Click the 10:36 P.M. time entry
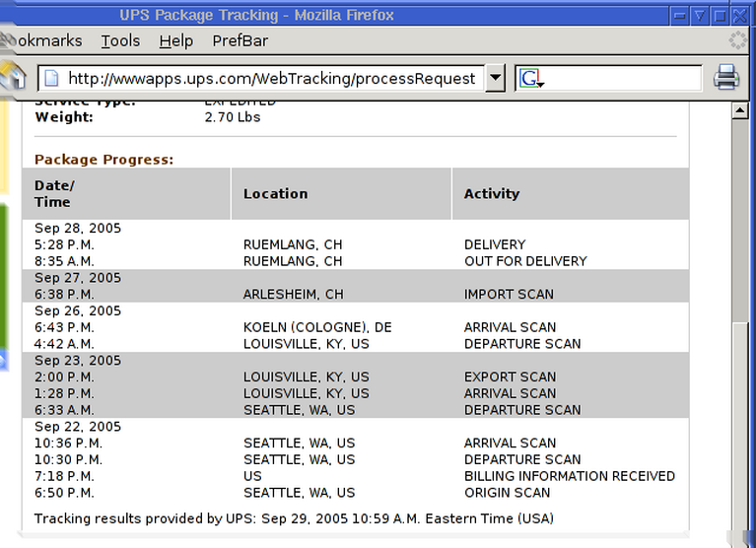 point(68,443)
